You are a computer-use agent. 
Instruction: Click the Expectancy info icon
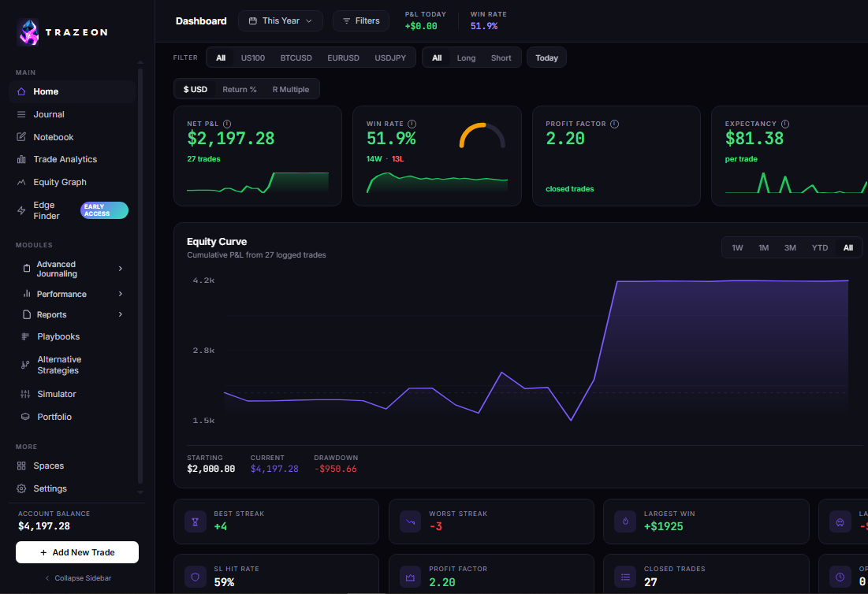(x=785, y=124)
